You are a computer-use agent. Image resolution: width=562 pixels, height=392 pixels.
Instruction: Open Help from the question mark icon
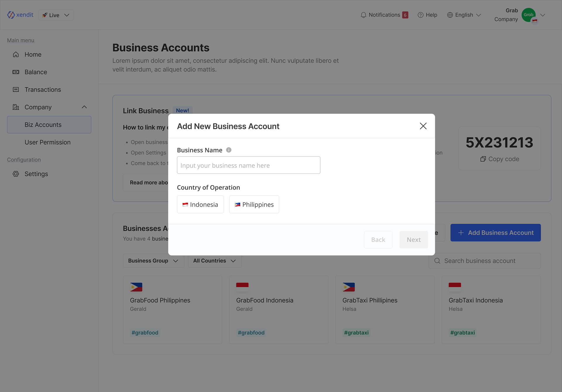(420, 15)
